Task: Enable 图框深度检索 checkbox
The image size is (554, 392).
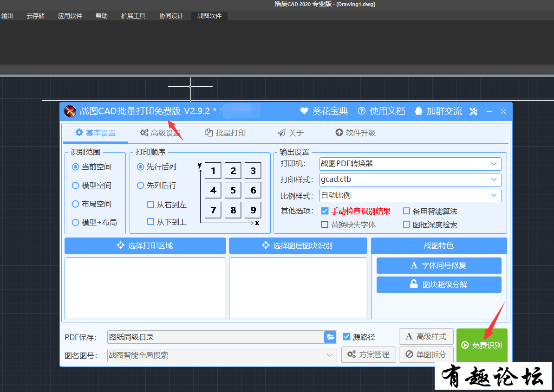Action: (x=407, y=225)
